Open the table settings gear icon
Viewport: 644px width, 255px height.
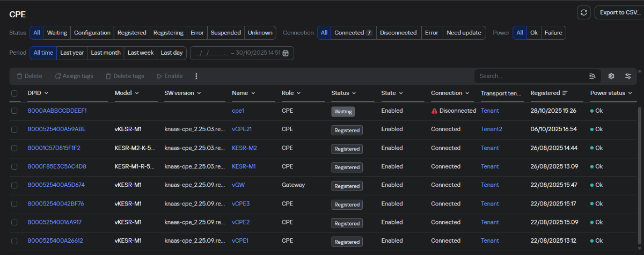click(611, 76)
